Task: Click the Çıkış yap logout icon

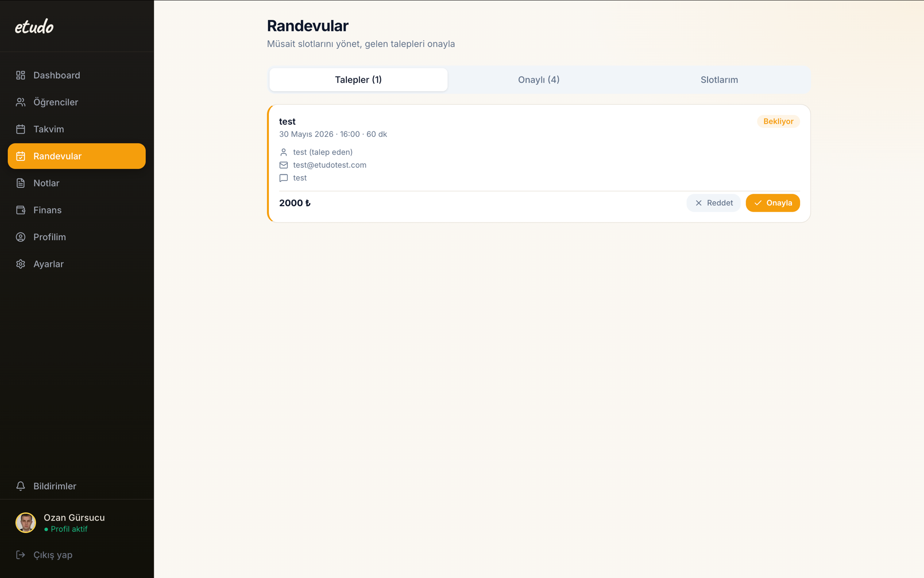Action: pyautogui.click(x=21, y=554)
